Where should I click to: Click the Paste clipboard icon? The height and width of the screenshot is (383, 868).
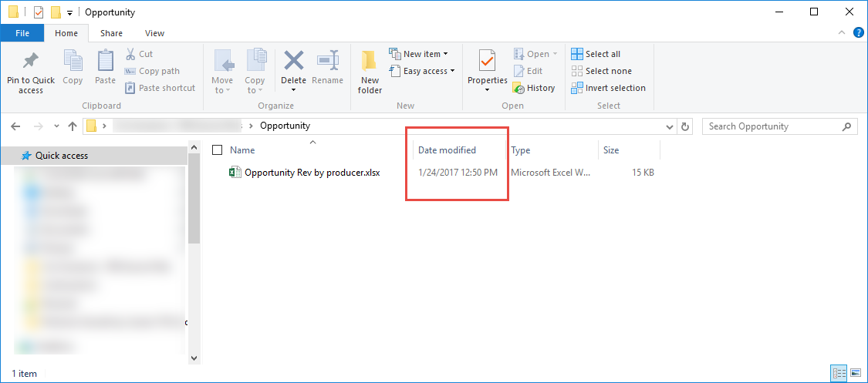point(105,61)
